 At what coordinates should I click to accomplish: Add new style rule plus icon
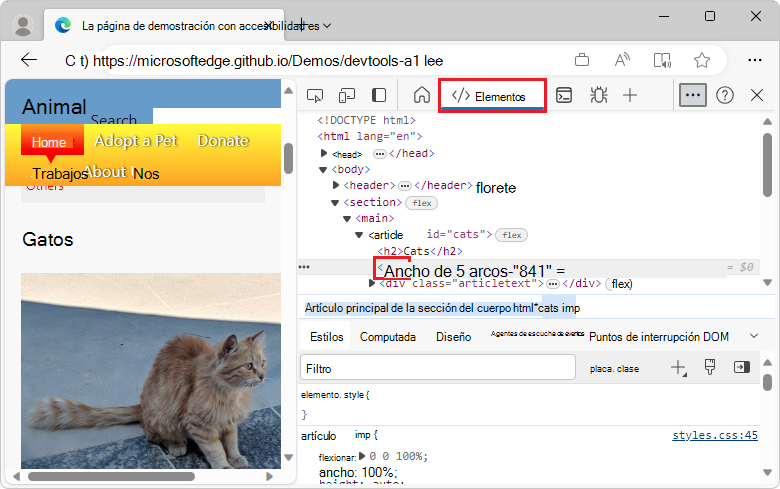tap(679, 368)
